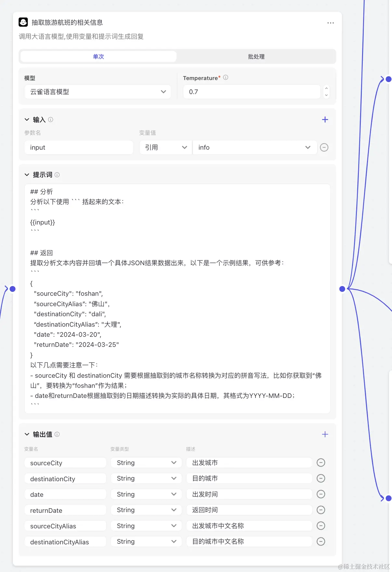Switch to the 单次 tab
This screenshot has height=572, width=392.
pos(98,57)
